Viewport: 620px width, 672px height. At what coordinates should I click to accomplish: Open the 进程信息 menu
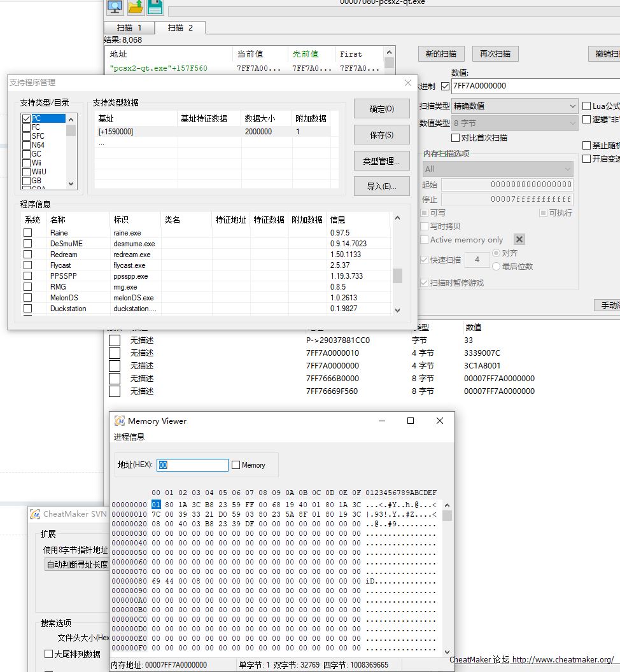point(129,437)
